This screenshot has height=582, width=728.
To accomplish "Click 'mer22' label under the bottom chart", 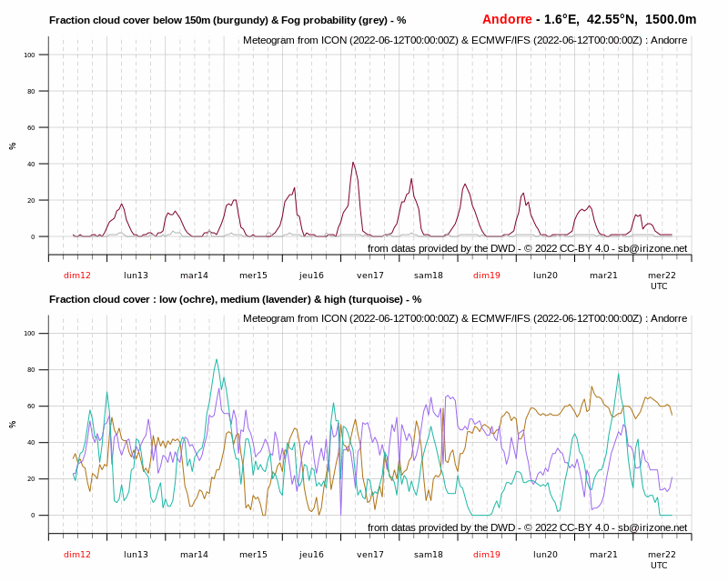I will click(662, 554).
